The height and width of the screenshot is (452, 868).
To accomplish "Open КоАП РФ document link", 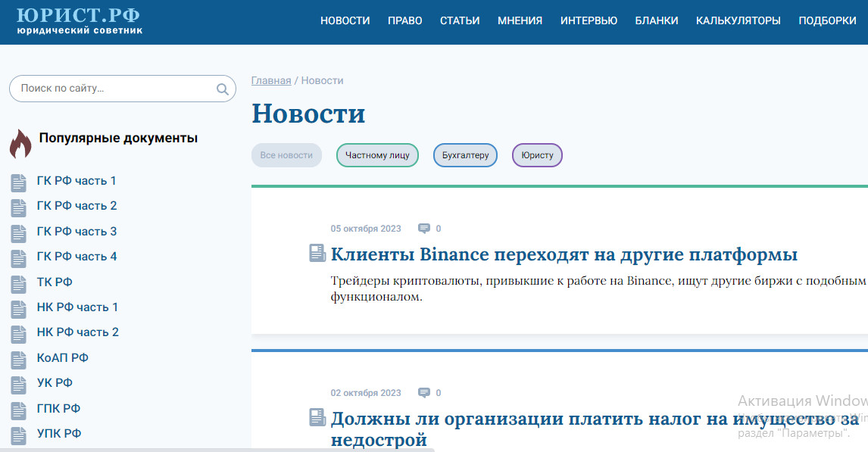I will [x=63, y=357].
